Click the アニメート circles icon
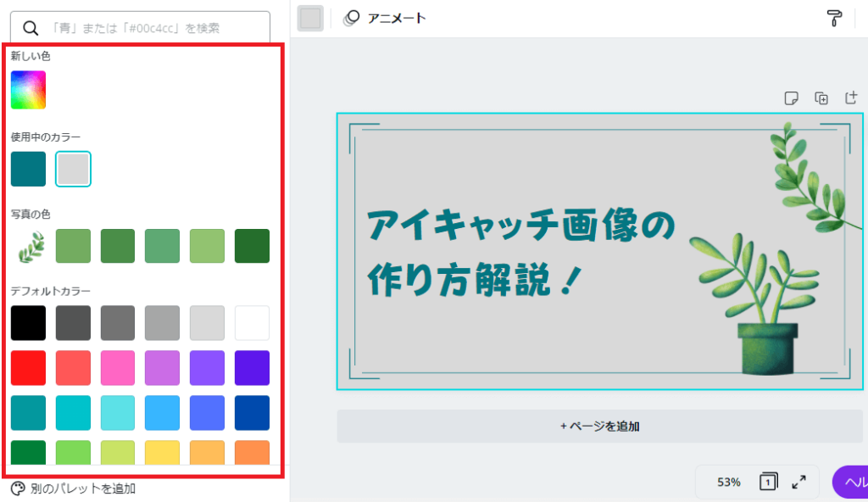 click(x=351, y=19)
